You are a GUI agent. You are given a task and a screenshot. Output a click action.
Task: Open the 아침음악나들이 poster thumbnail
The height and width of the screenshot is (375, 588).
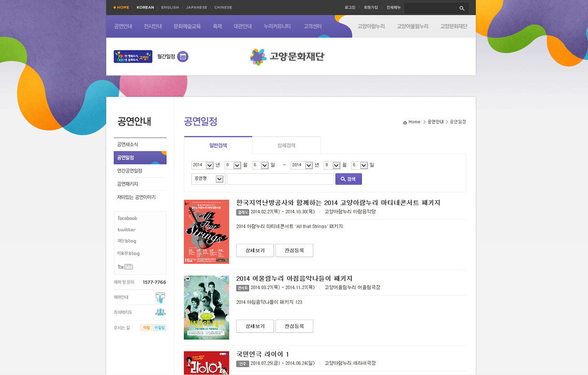click(x=206, y=308)
